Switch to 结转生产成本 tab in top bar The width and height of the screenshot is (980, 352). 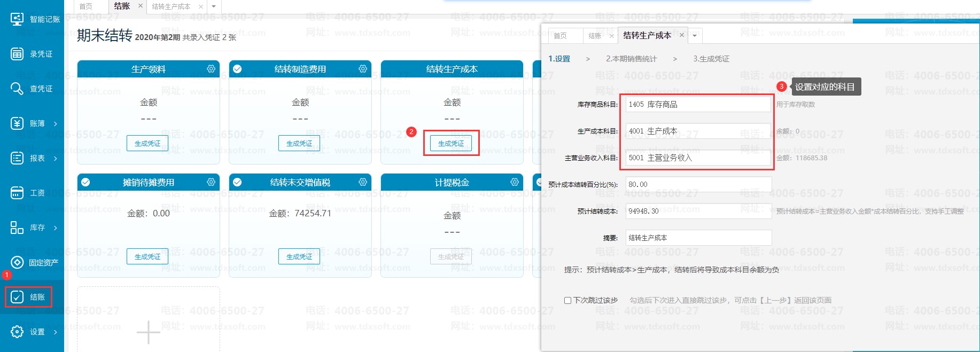171,6
